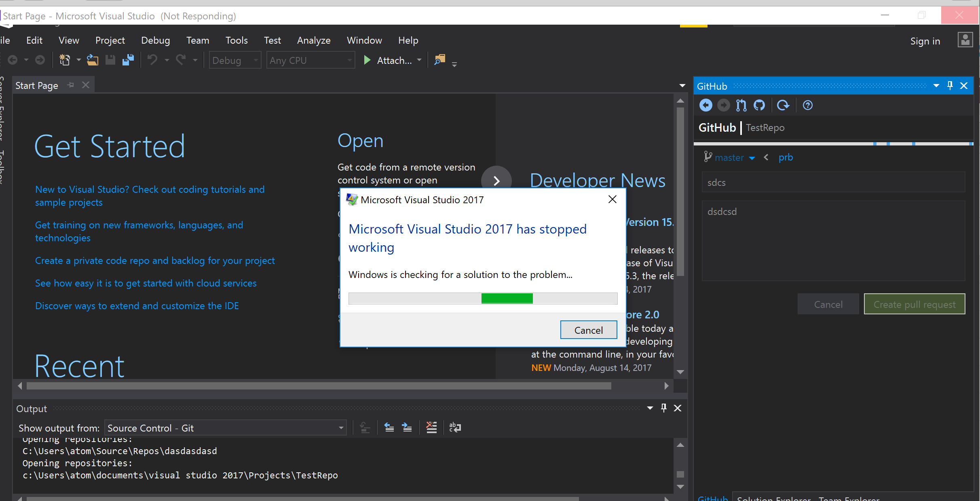This screenshot has height=501, width=980.
Task: Open the Team menu
Action: 198,40
